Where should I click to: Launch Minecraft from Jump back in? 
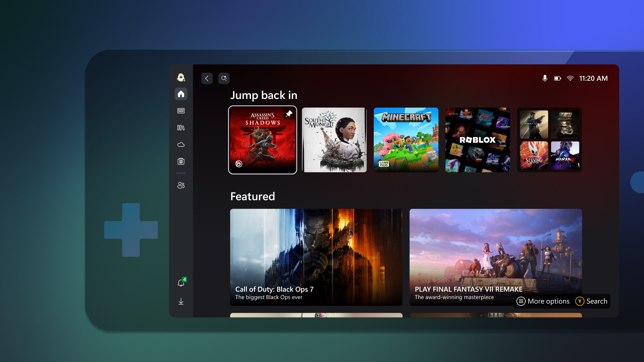coord(406,140)
